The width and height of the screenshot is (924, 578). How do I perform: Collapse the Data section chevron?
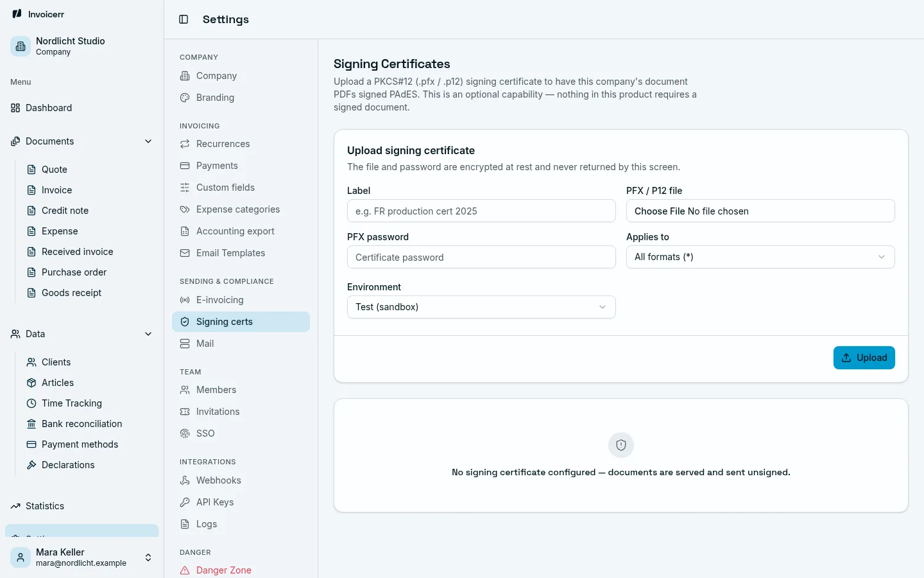(148, 334)
